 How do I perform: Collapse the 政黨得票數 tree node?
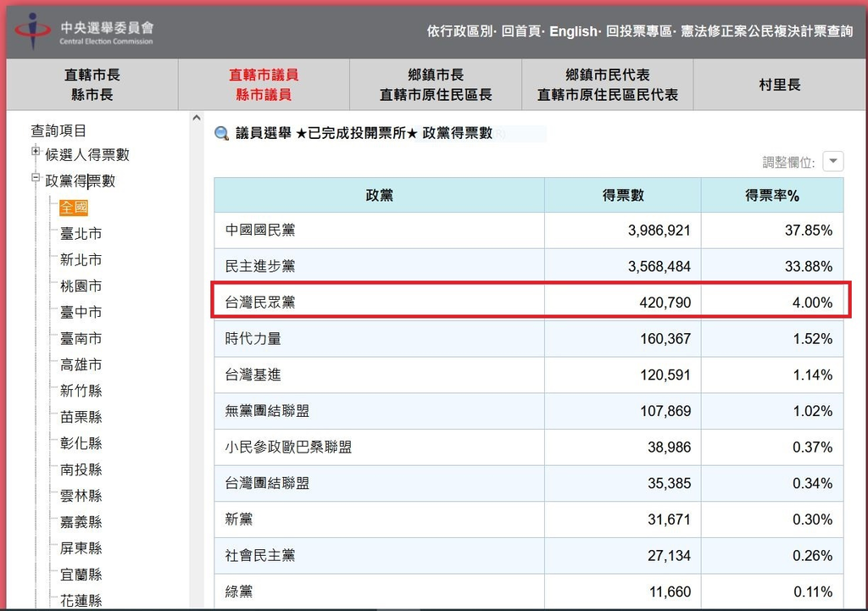(x=36, y=178)
